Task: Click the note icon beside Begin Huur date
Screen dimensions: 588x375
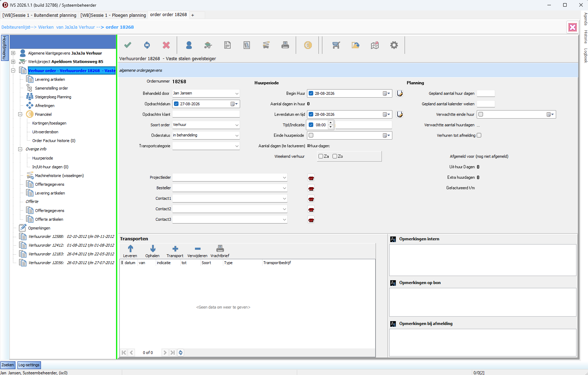Action: tap(400, 93)
